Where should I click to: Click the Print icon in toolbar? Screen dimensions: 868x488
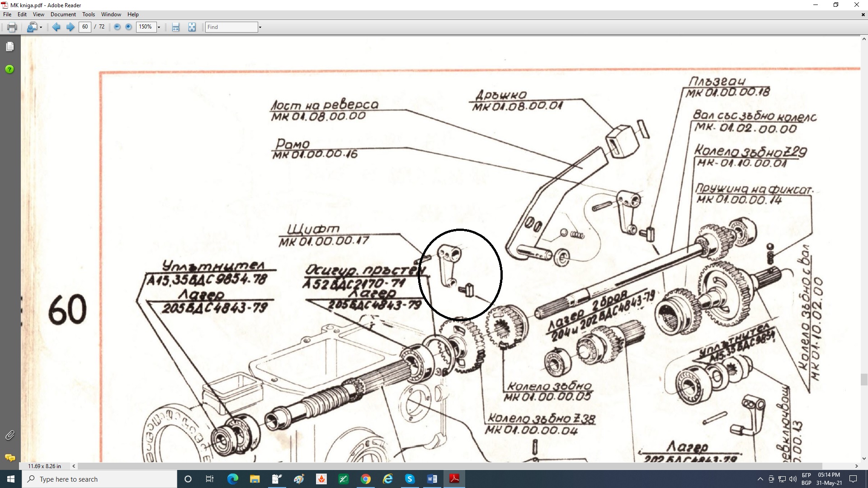tap(12, 27)
